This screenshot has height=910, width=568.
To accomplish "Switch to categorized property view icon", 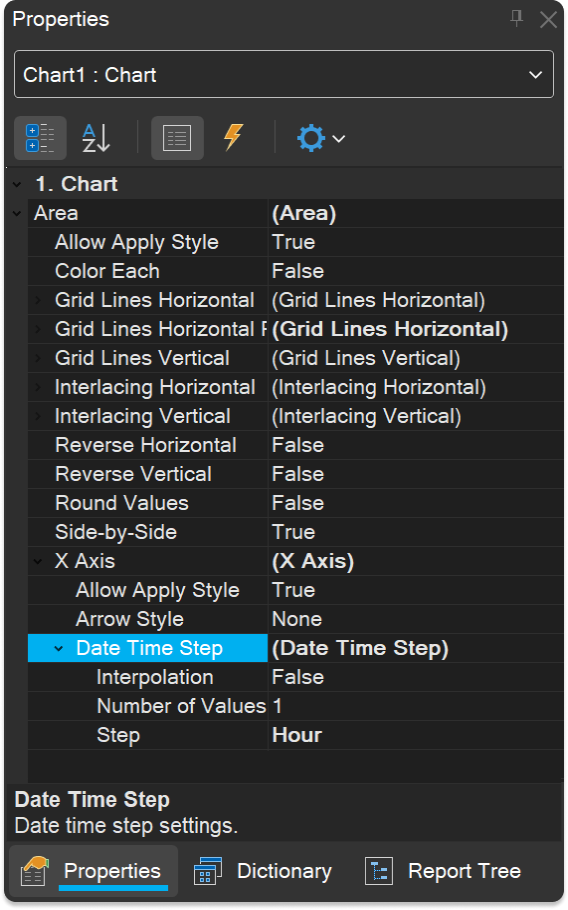I will 40,138.
